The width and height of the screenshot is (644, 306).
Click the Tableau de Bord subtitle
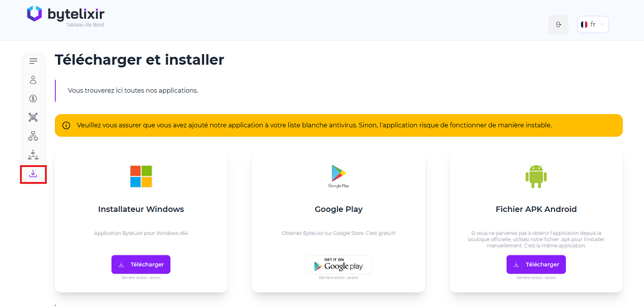click(85, 25)
